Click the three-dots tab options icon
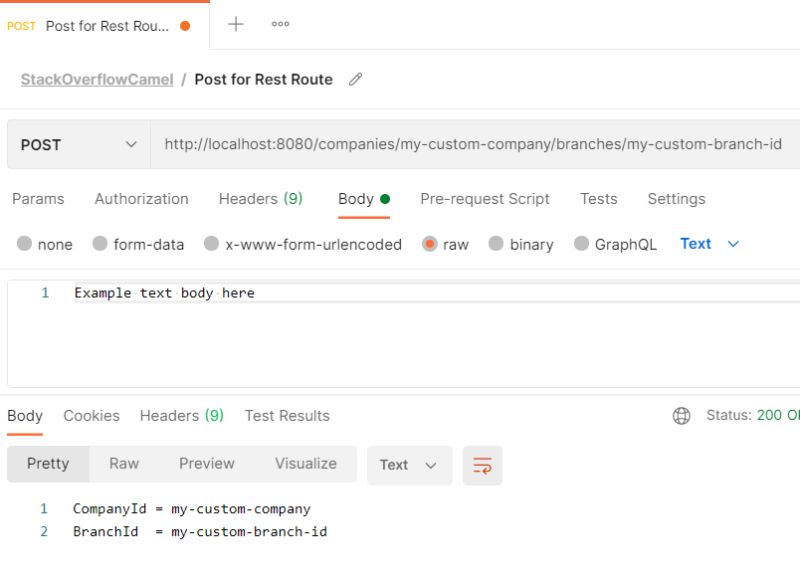Viewport: 800px width, 582px height. point(280,25)
